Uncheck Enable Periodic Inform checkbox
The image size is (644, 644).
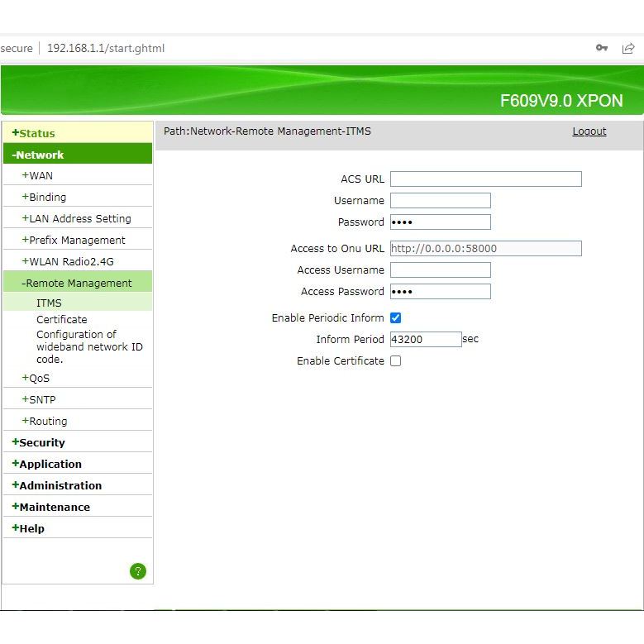click(395, 318)
